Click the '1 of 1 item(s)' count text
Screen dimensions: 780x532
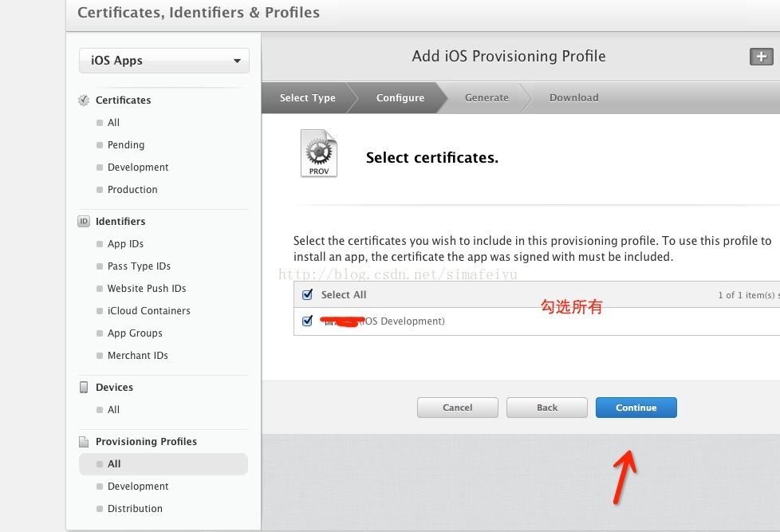point(747,295)
